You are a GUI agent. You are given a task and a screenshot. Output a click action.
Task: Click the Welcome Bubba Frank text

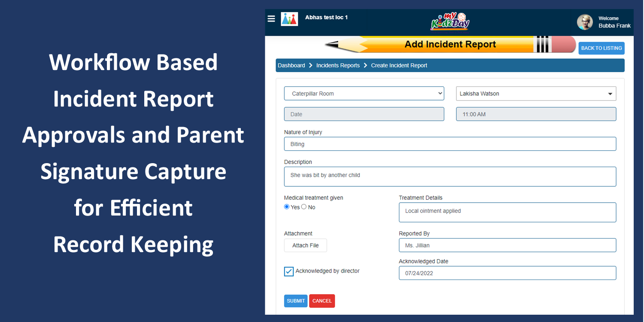coord(614,22)
